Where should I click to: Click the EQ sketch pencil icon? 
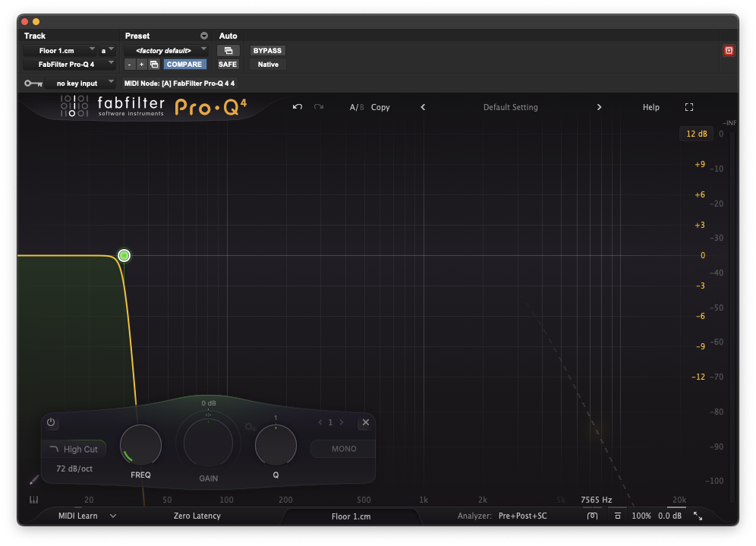(33, 480)
